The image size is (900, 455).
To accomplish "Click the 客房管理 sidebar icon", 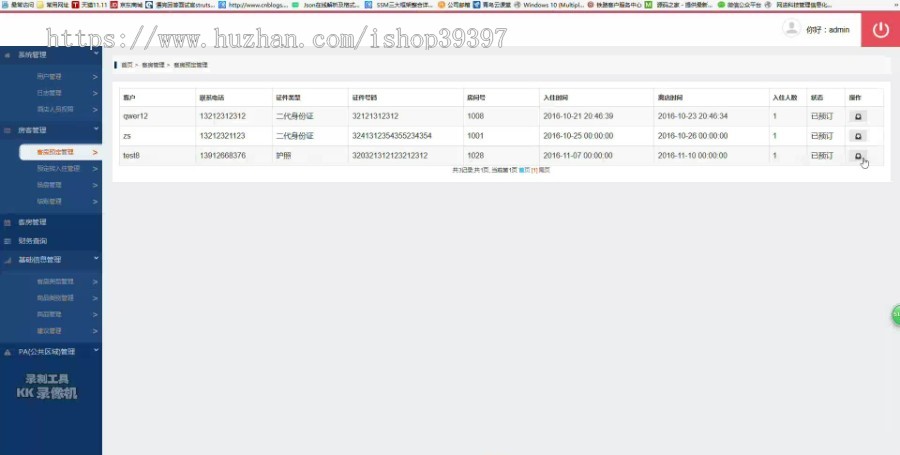I will tap(7, 223).
